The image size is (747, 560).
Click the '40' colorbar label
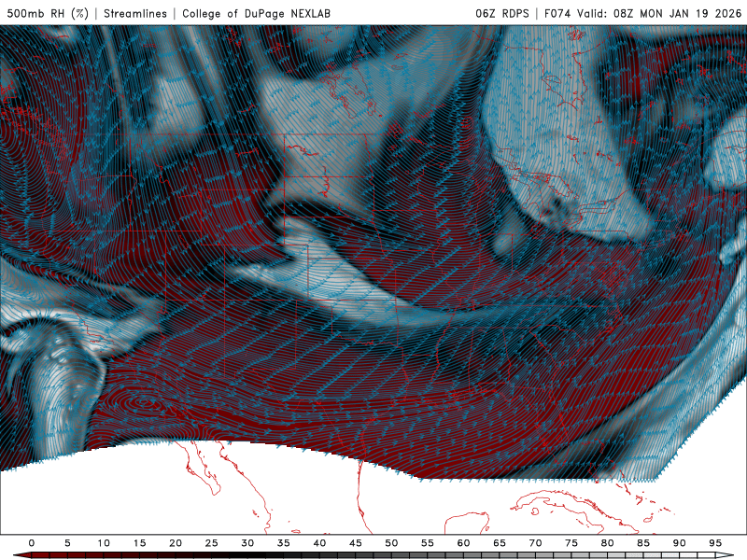[x=319, y=543]
